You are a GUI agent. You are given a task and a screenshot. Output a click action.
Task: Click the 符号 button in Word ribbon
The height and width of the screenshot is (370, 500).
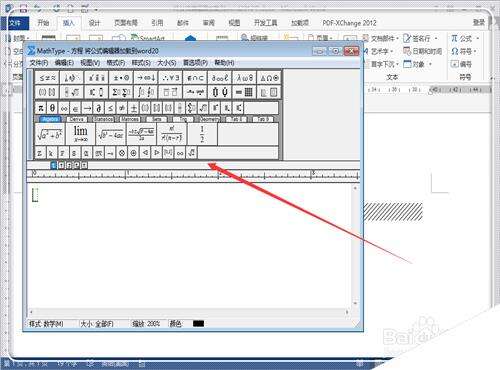tap(464, 51)
